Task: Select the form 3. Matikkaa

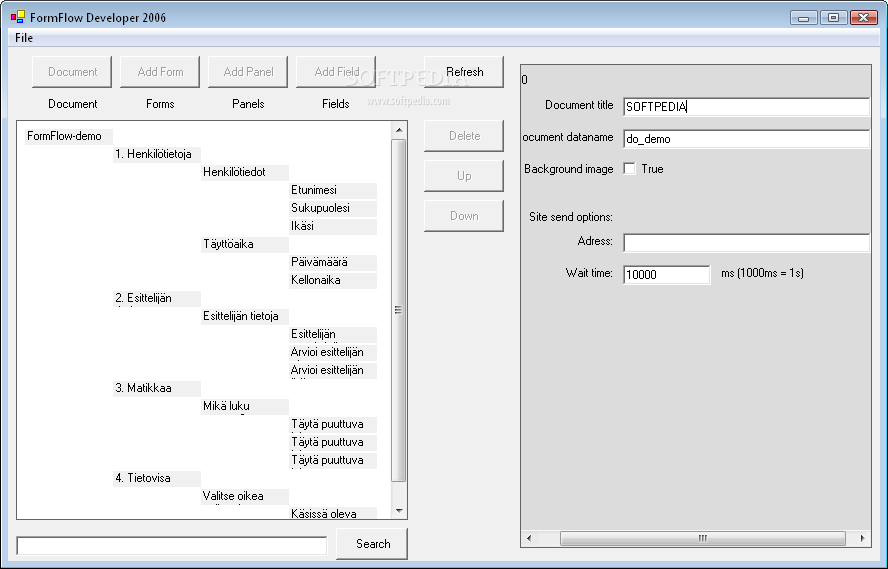Action: (x=157, y=388)
